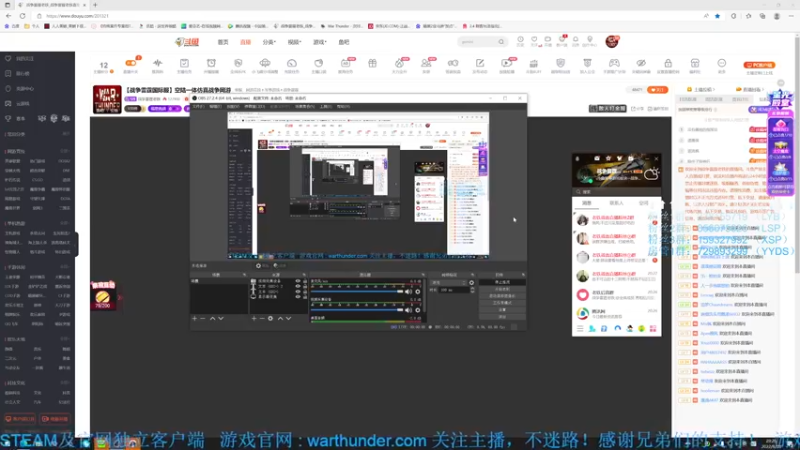Add a scene with plus in OBS scenes panel
Screen dimensions: 800x450
click(194, 318)
